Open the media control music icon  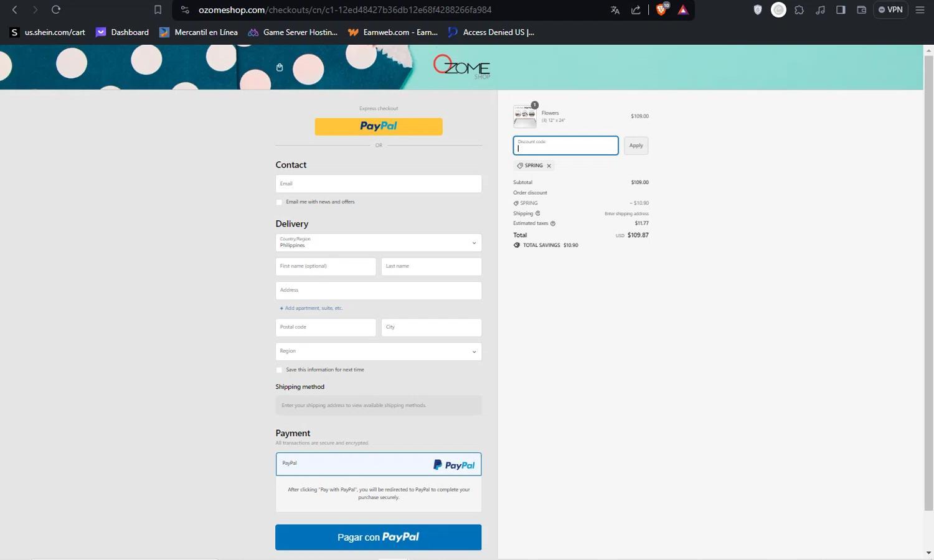[x=820, y=10]
